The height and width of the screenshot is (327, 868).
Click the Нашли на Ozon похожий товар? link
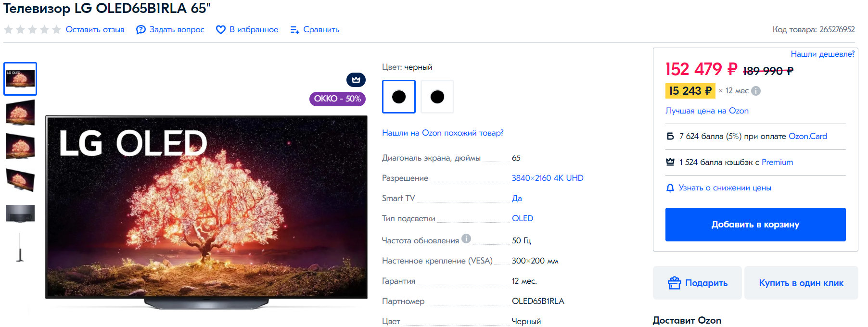click(x=442, y=133)
